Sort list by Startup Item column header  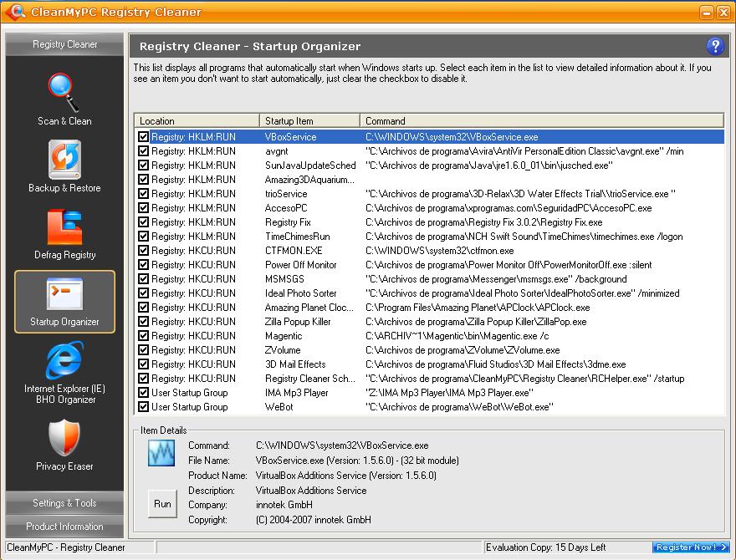click(309, 120)
